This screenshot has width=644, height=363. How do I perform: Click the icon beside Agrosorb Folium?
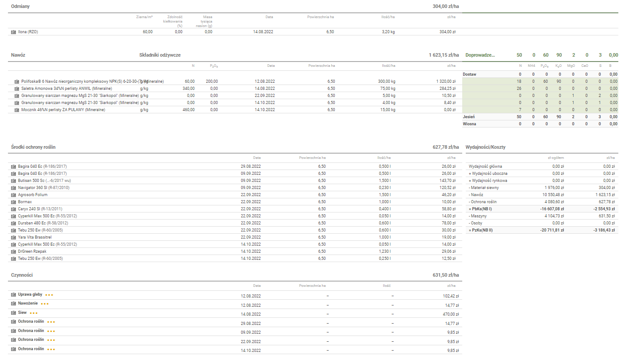coord(13,195)
